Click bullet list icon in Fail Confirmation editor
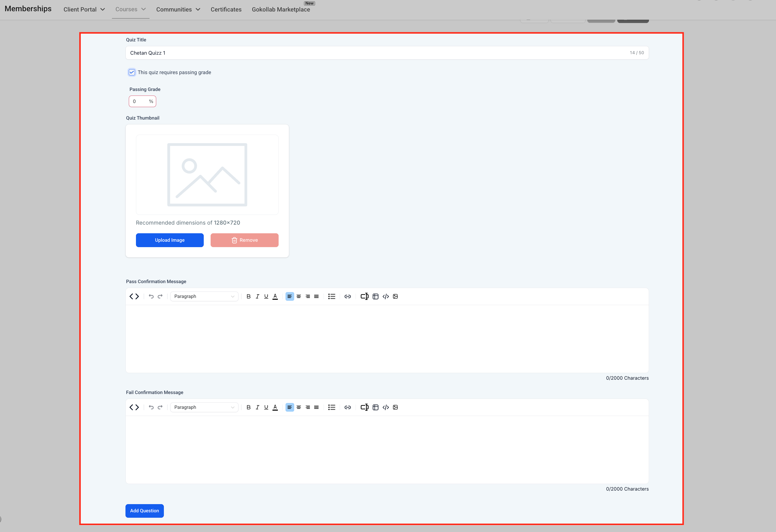776x532 pixels. coord(332,407)
